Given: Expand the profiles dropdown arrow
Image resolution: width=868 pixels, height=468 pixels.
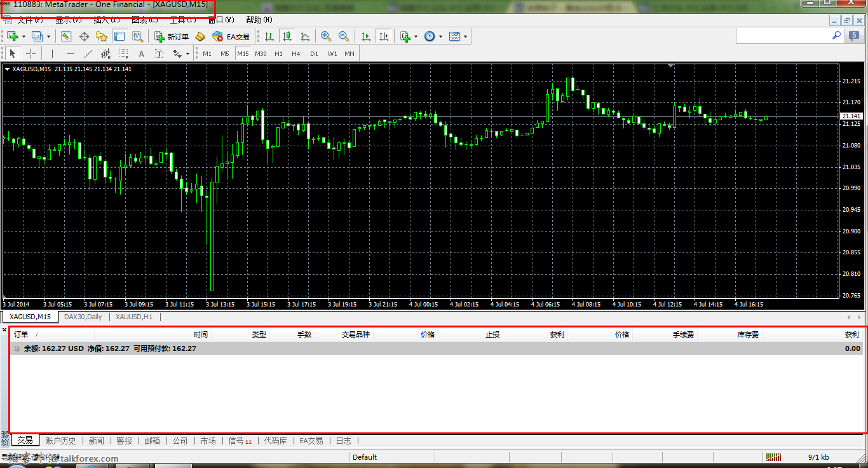Looking at the screenshot, I should click(x=48, y=36).
